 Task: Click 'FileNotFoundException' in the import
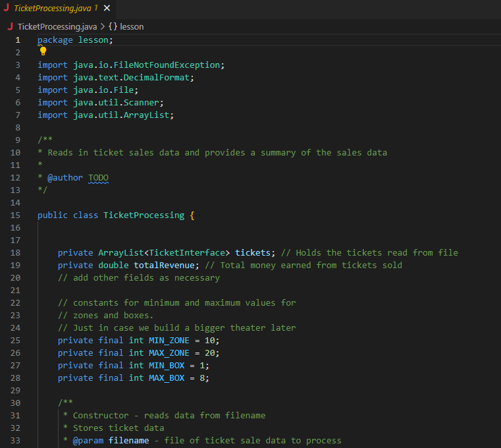(x=167, y=65)
